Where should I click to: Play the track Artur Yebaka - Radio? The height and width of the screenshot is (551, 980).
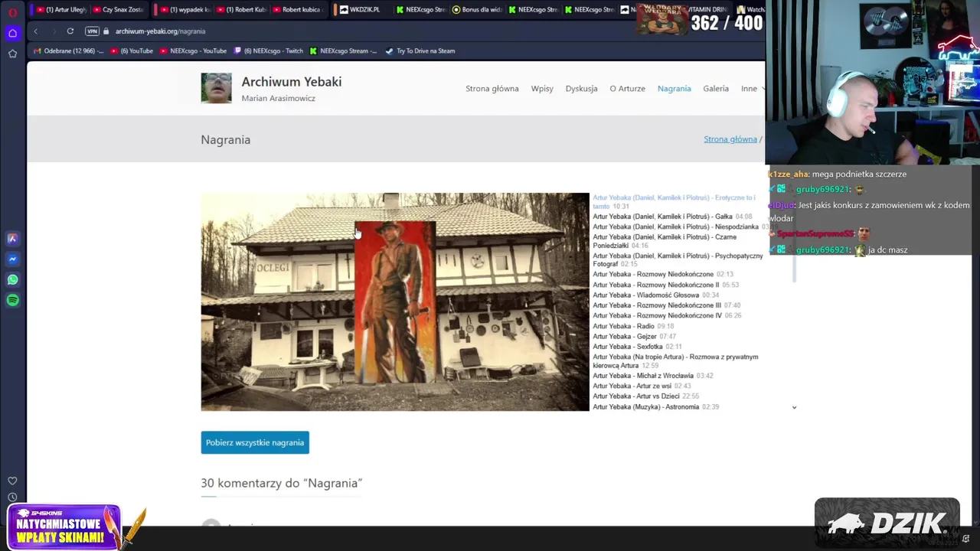[634, 326]
